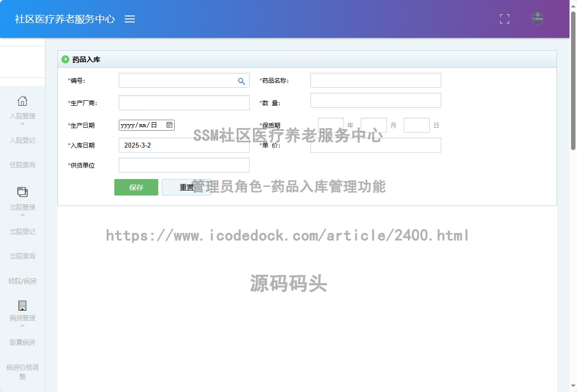
Task: Open 转院/病房 in the sidebar
Action: pos(22,281)
